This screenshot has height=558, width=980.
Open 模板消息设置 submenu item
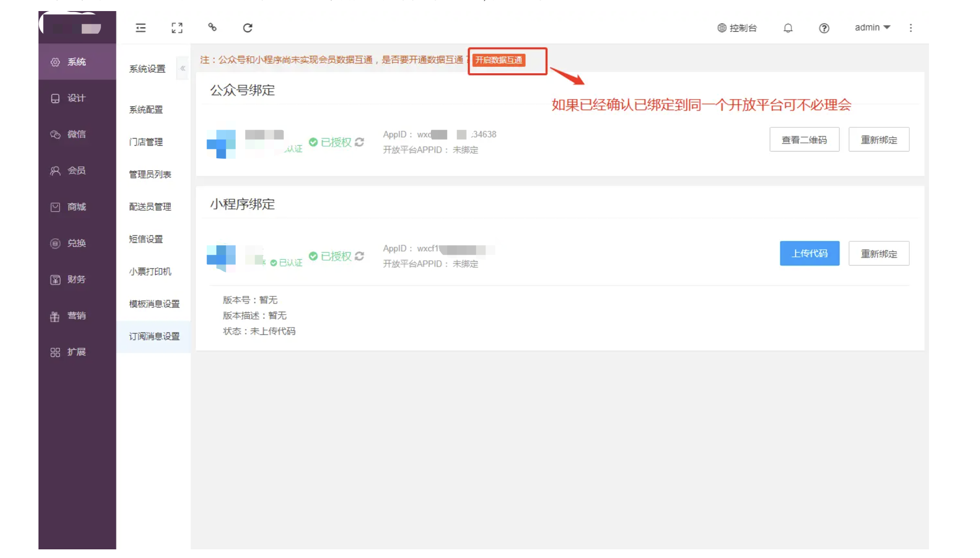coord(154,304)
